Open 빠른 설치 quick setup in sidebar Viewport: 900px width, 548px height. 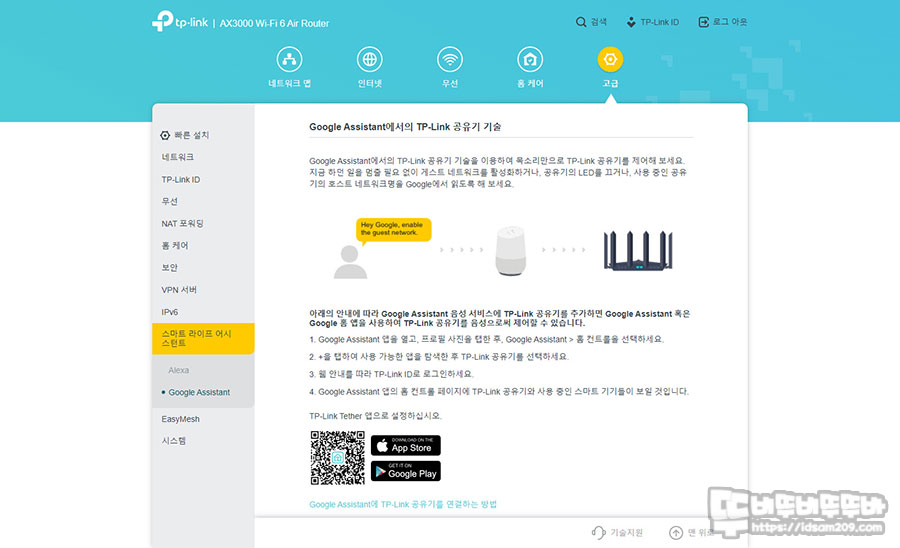pos(192,135)
